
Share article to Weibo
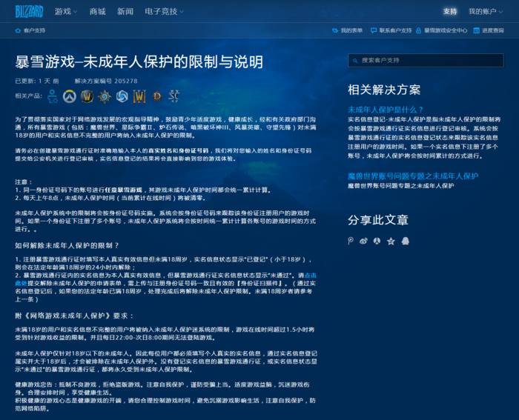363,241
